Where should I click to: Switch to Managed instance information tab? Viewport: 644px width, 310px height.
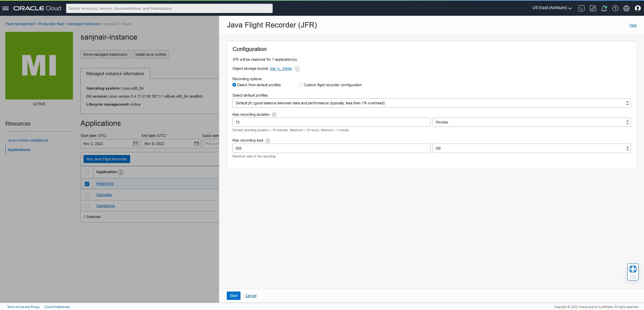[x=115, y=74]
